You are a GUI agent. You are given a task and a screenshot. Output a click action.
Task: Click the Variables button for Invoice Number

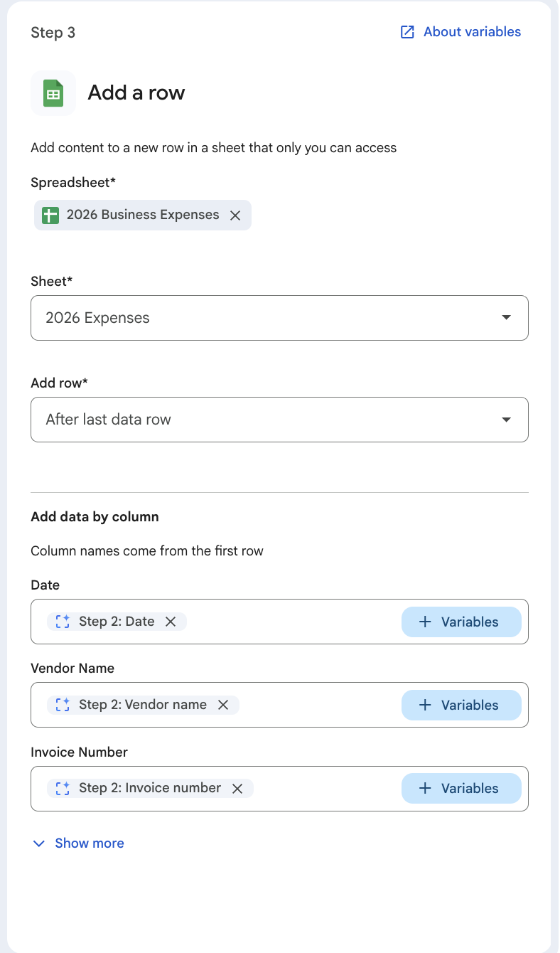click(461, 788)
